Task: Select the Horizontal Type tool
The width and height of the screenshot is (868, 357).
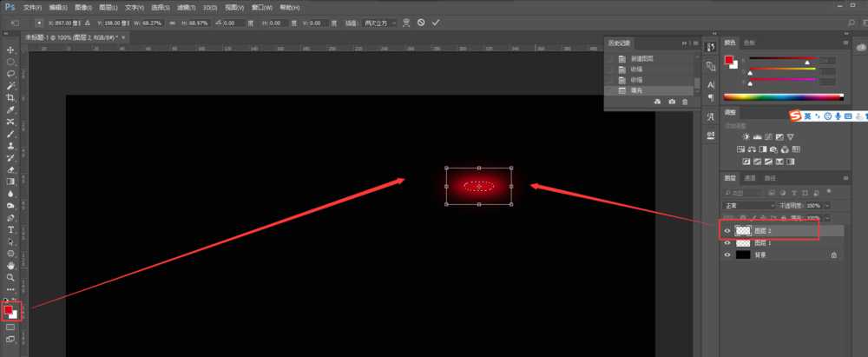Action: coord(11,229)
